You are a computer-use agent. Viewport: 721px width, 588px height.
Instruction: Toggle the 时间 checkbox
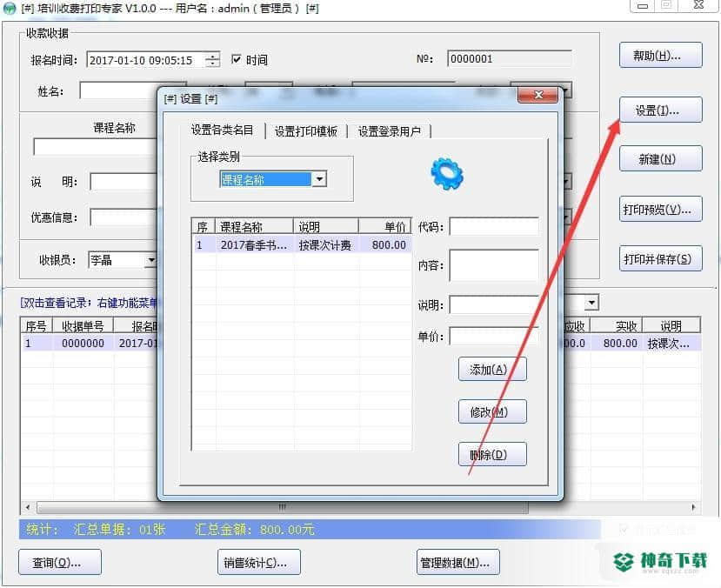click(237, 59)
